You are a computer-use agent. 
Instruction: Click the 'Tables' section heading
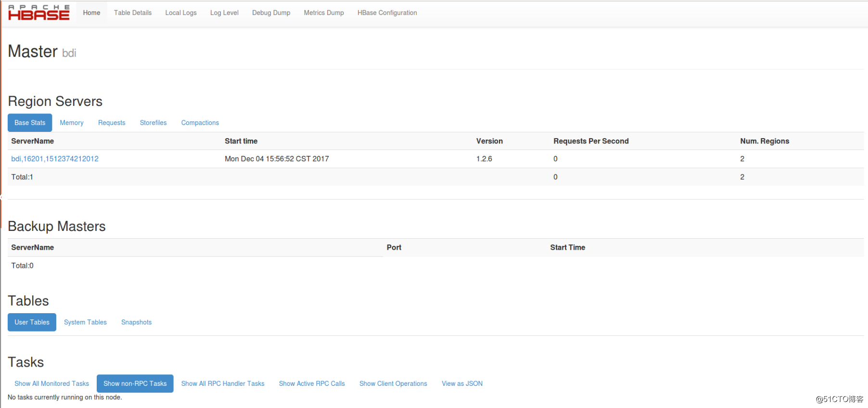point(28,301)
